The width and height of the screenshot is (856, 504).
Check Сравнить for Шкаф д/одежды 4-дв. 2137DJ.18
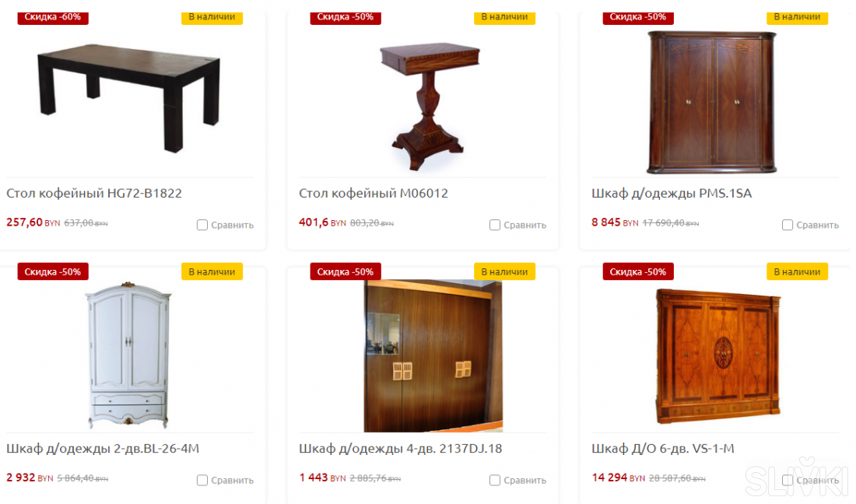495,480
